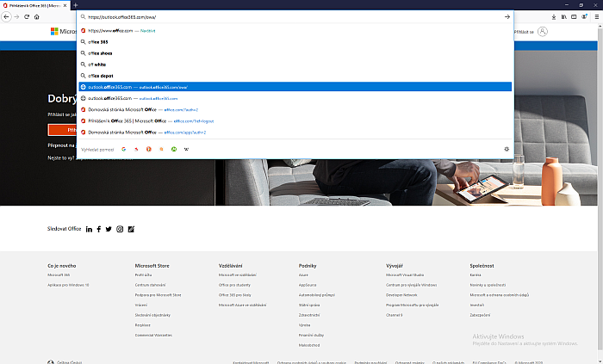Image resolution: width=603 pixels, height=364 pixels.
Task: Open 'Aplikace pro Windows 10' footer link
Action: [x=68, y=285]
